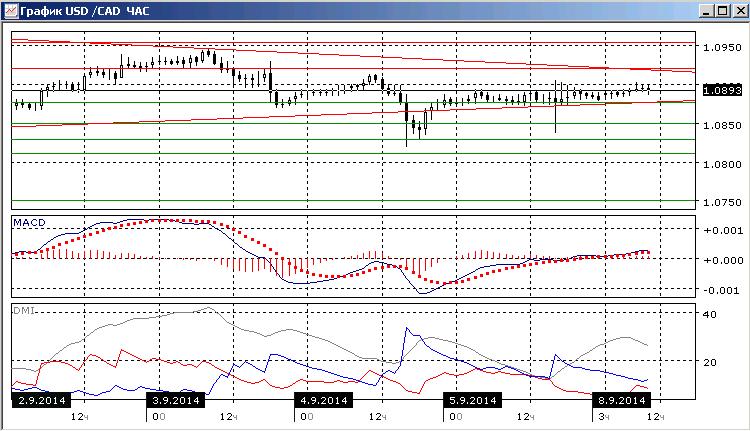Click the MACD -0.001 scale value
The width and height of the screenshot is (750, 431).
(723, 290)
